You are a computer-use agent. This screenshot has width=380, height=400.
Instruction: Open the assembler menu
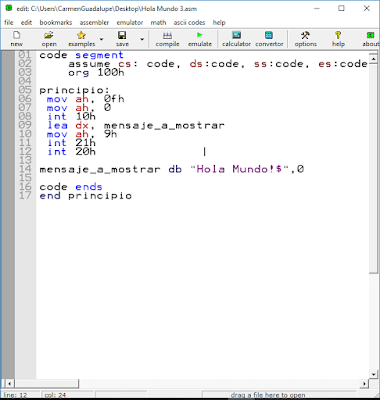[94, 22]
